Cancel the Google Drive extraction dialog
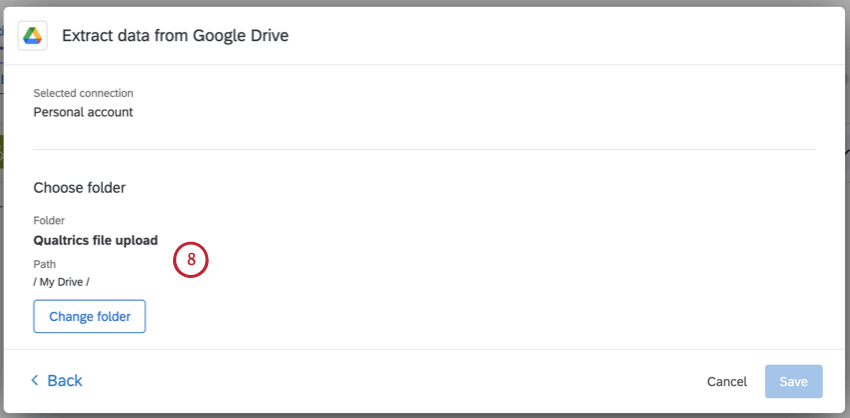The height and width of the screenshot is (418, 850). (x=727, y=382)
